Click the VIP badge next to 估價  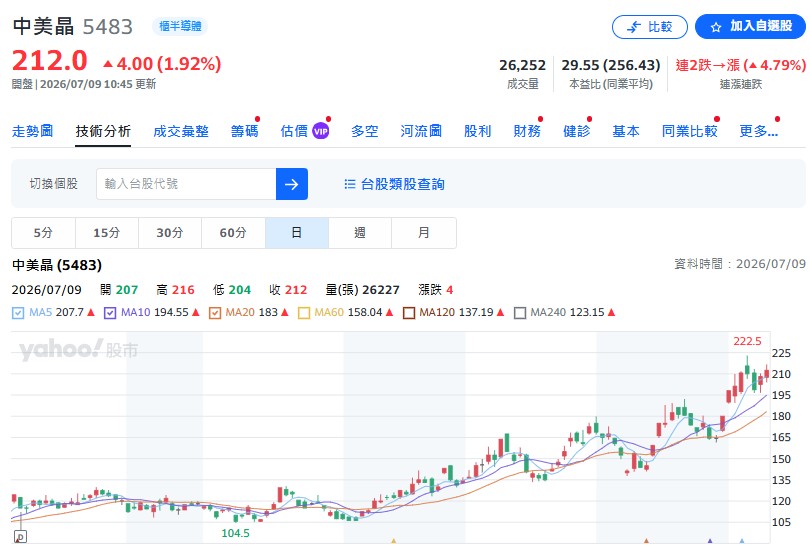pyautogui.click(x=320, y=131)
